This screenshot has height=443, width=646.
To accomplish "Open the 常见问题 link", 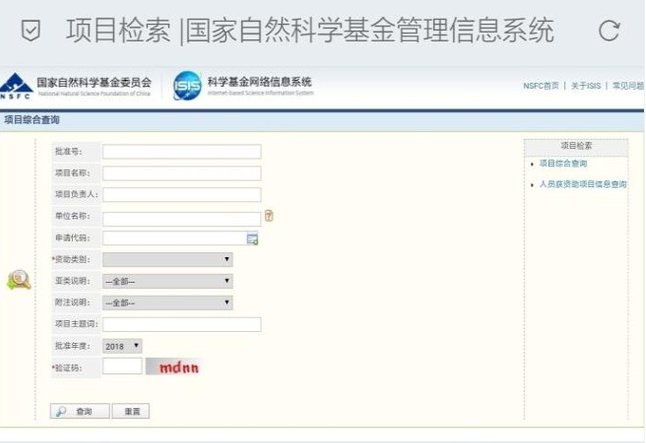I will [628, 86].
